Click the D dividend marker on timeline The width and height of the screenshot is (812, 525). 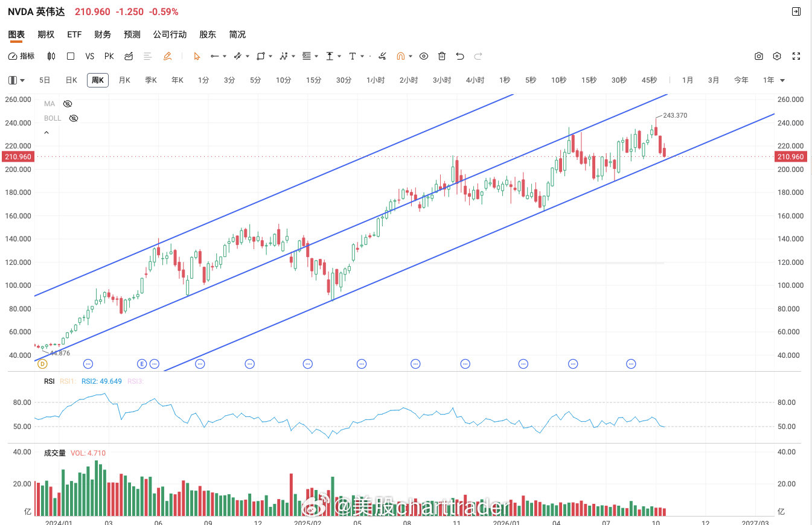[42, 364]
